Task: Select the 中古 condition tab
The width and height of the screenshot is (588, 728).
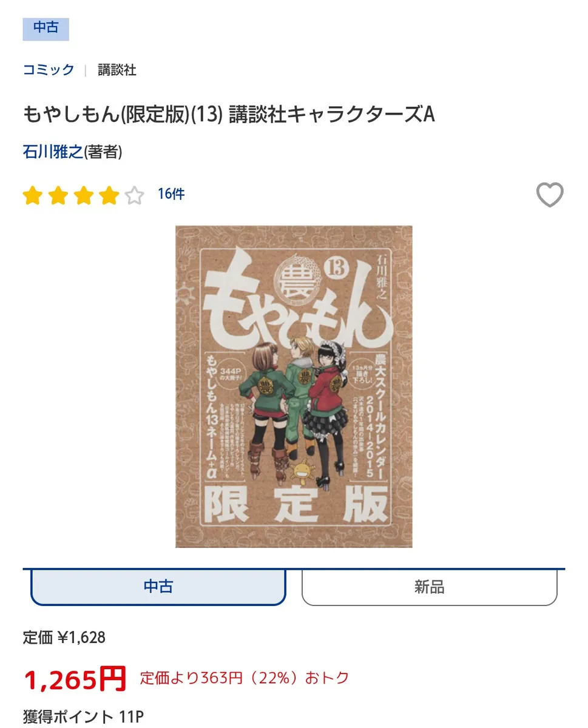Action: tap(158, 587)
